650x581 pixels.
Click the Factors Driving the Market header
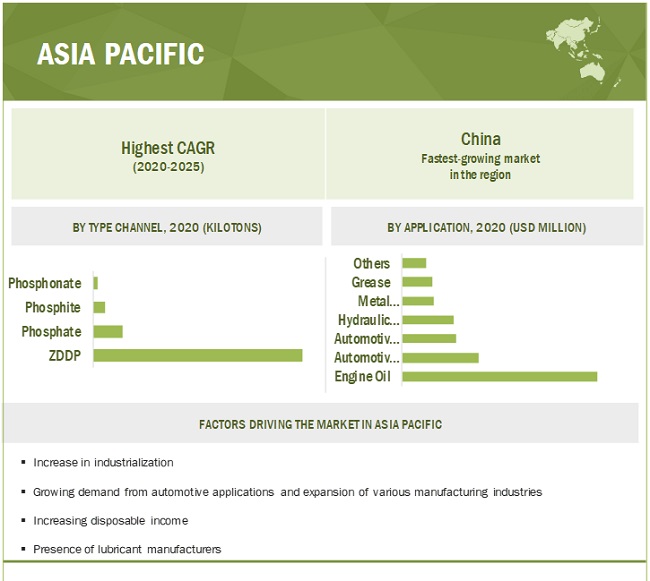pyautogui.click(x=320, y=424)
